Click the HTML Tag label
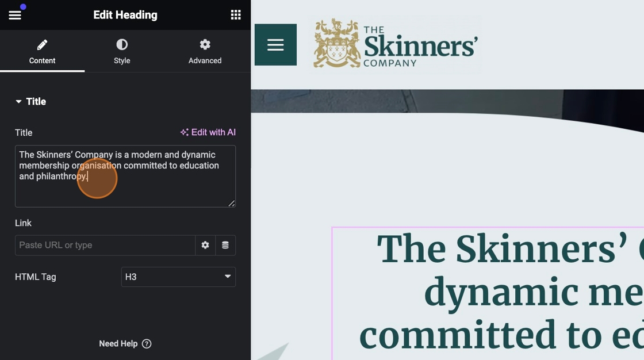 pyautogui.click(x=35, y=277)
